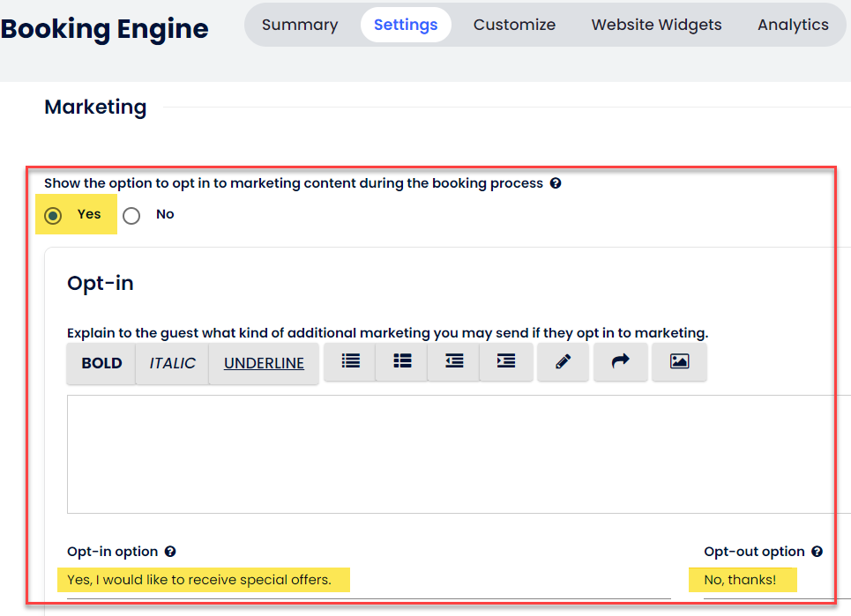Image resolution: width=851 pixels, height=616 pixels.
Task: Click the insert image icon
Action: [679, 361]
